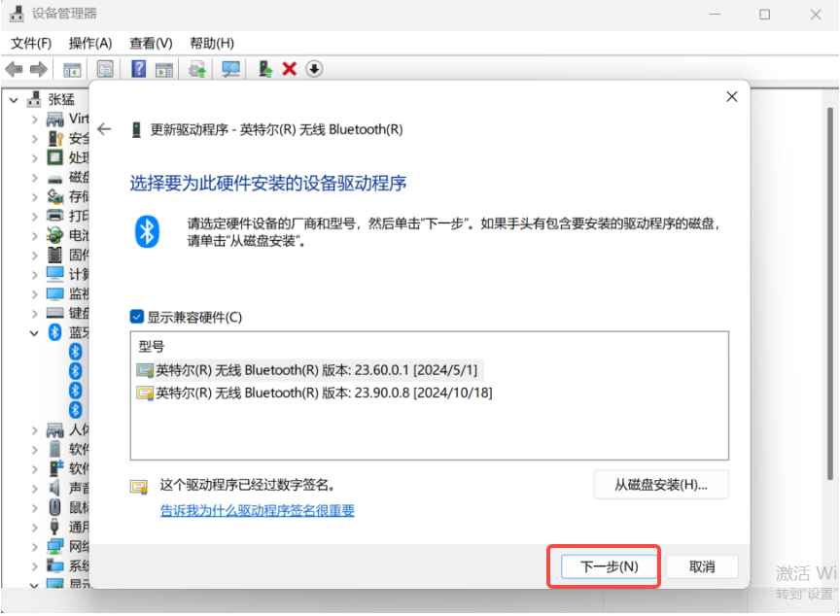Open the 文件(F) menu
The image size is (840, 616).
coord(31,43)
